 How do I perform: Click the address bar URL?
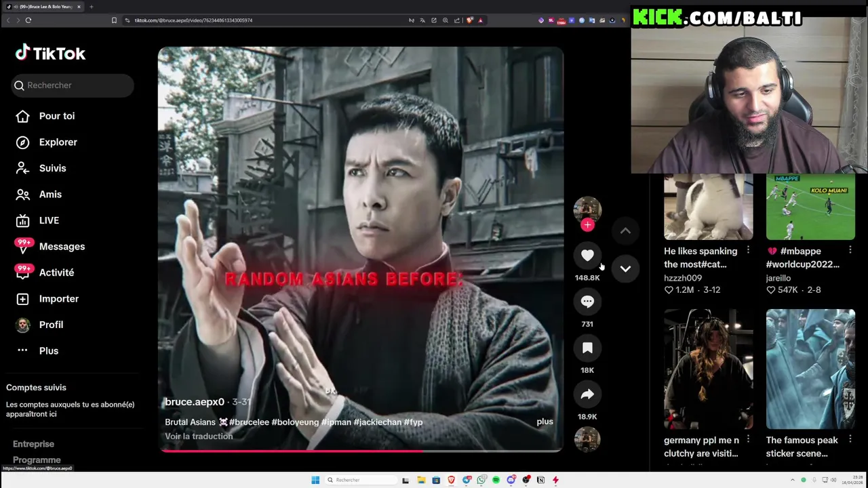(193, 20)
